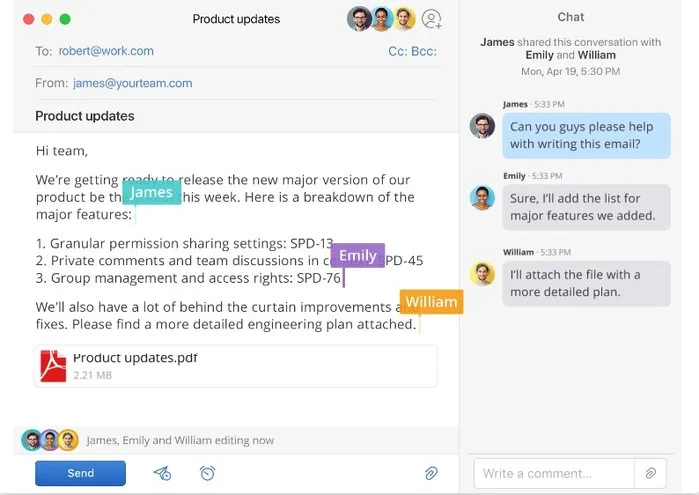
Task: Click the 'From:' field label
Action: 51,83
